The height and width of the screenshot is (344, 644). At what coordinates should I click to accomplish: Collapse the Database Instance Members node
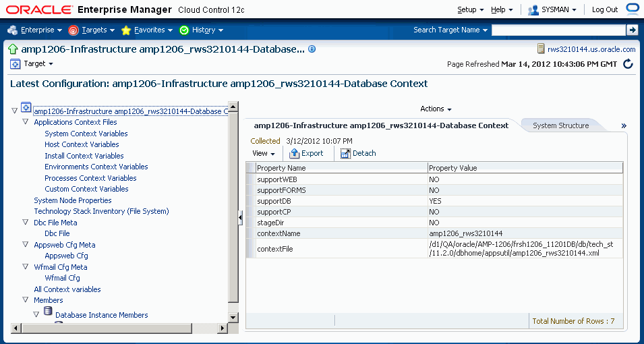(x=36, y=314)
